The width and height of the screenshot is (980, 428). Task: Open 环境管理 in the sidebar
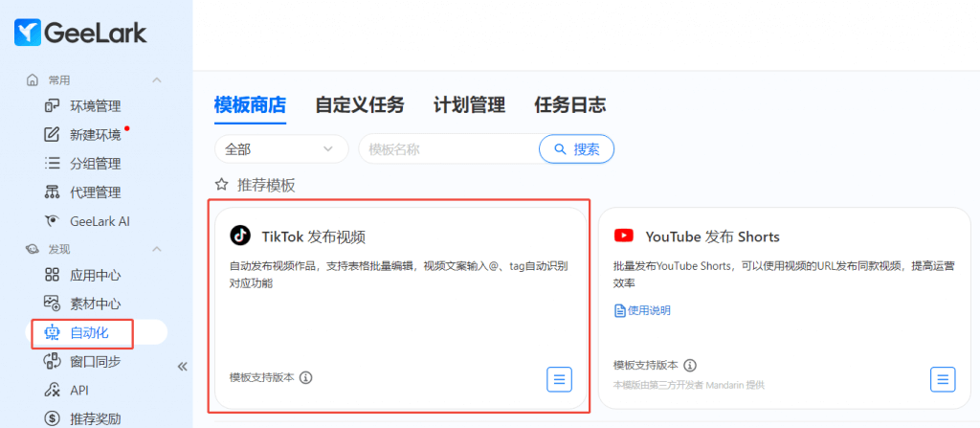(x=95, y=105)
